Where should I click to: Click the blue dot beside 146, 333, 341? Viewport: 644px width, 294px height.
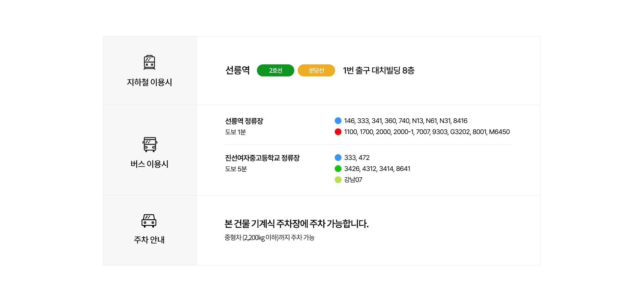tap(338, 121)
